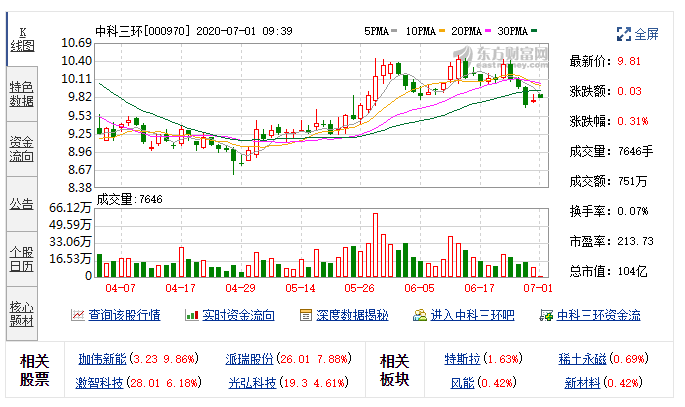This screenshot has height=407, width=685.
Task: Open the 新材料 sector link
Action: click(x=582, y=383)
